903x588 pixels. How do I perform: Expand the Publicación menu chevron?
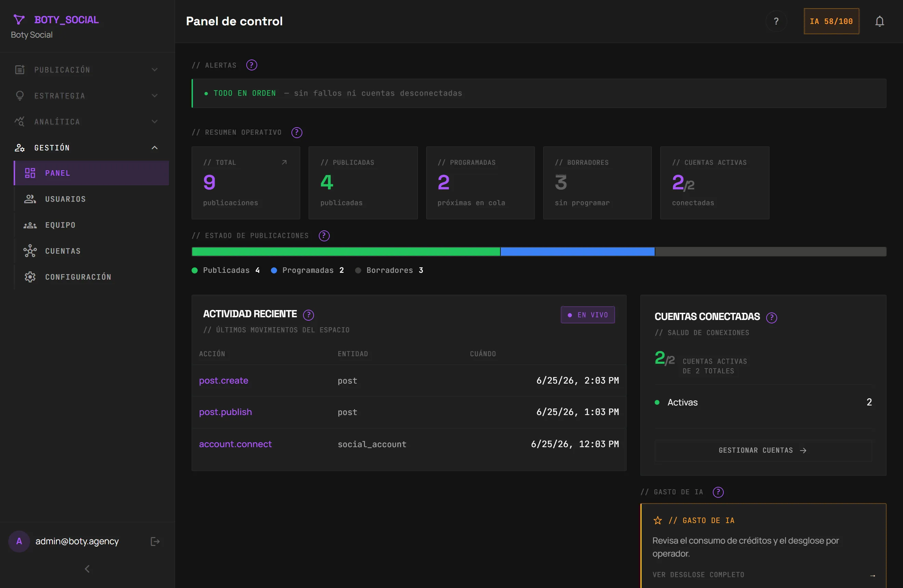click(154, 70)
